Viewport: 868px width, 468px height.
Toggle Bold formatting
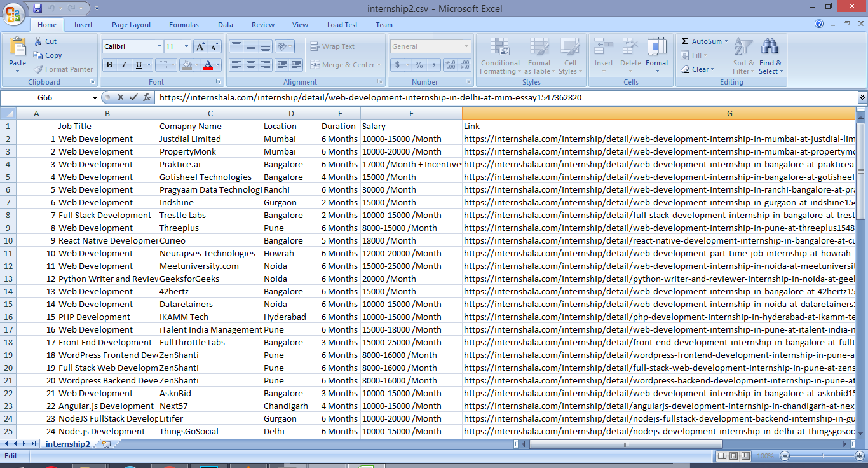(x=109, y=65)
